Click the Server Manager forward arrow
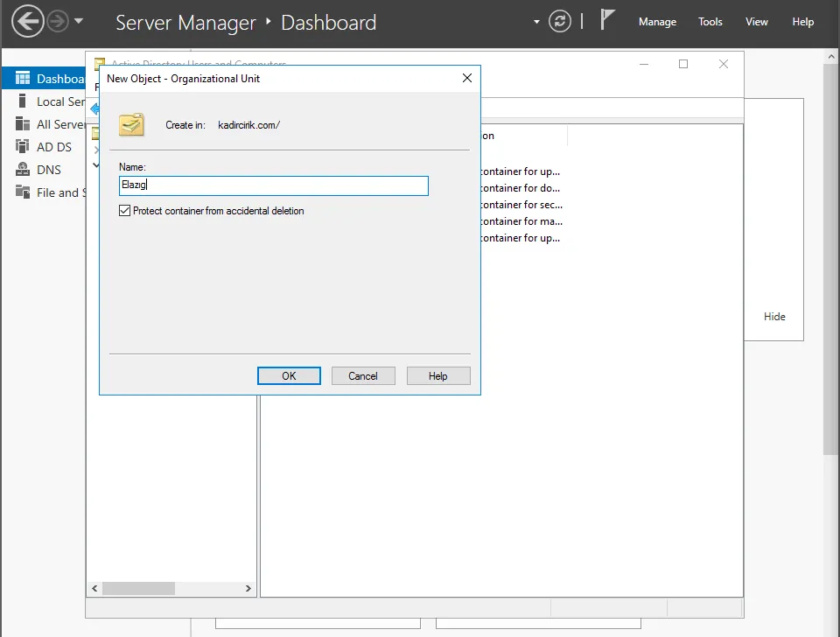840x637 pixels. (x=58, y=21)
